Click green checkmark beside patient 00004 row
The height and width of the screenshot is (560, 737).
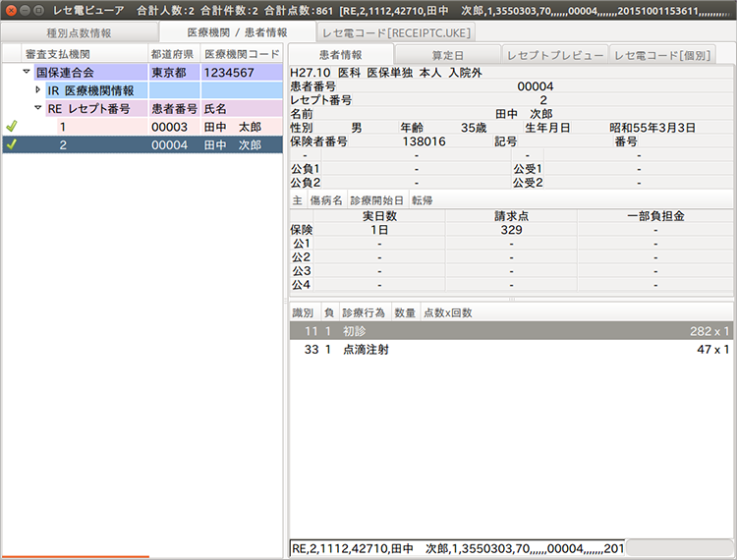tap(12, 144)
